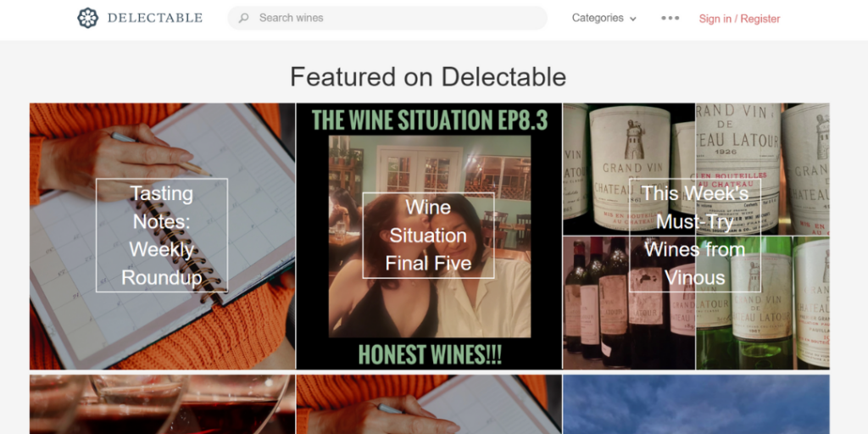Open the Categories menu
Screen dimensions: 868x434
[604, 18]
